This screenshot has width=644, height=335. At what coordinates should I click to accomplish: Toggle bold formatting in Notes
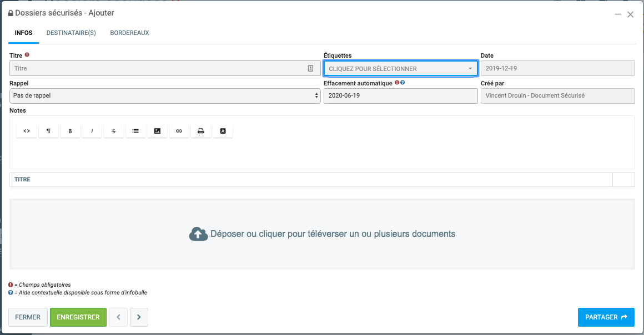pyautogui.click(x=70, y=131)
